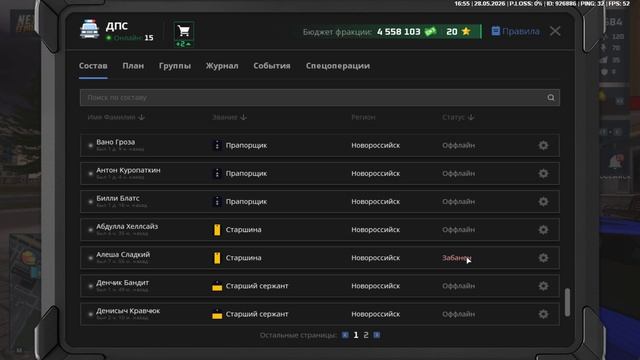The image size is (640, 360).
Task: Click Старшина badge of Абдулла Хеллсайз
Action: (217, 230)
